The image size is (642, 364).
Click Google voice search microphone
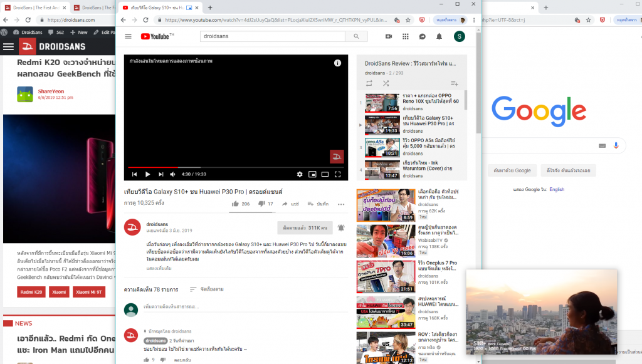(616, 145)
